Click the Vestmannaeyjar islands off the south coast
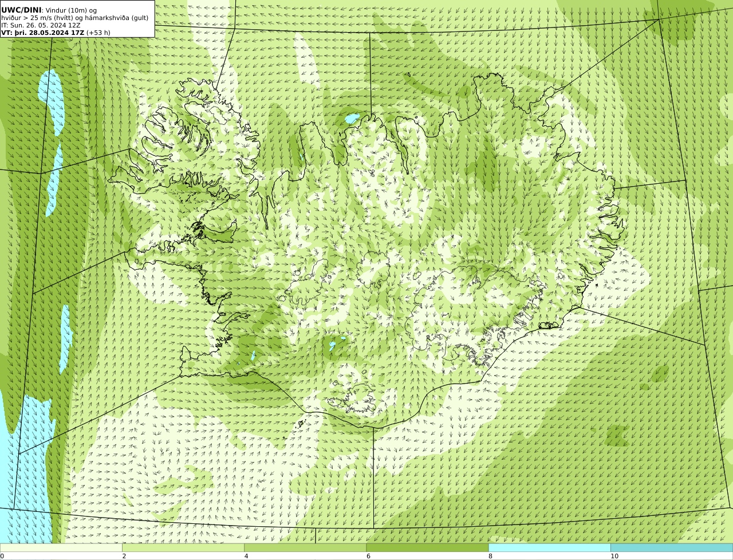Screen dimensions: 733x560 pyautogui.click(x=301, y=424)
